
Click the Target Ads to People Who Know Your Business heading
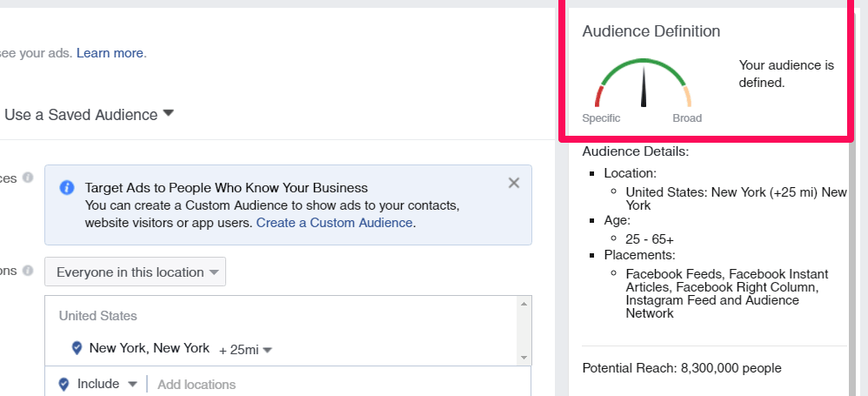point(226,187)
